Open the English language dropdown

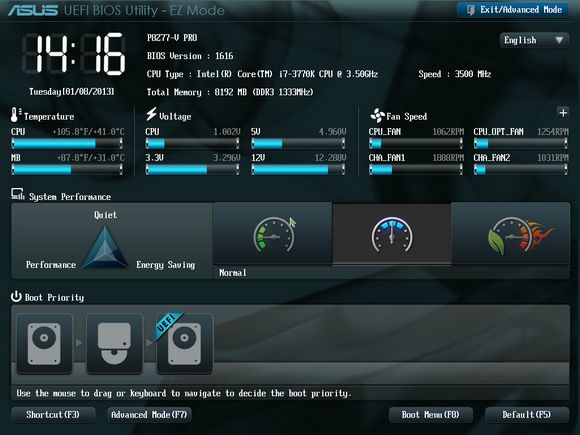click(x=534, y=40)
